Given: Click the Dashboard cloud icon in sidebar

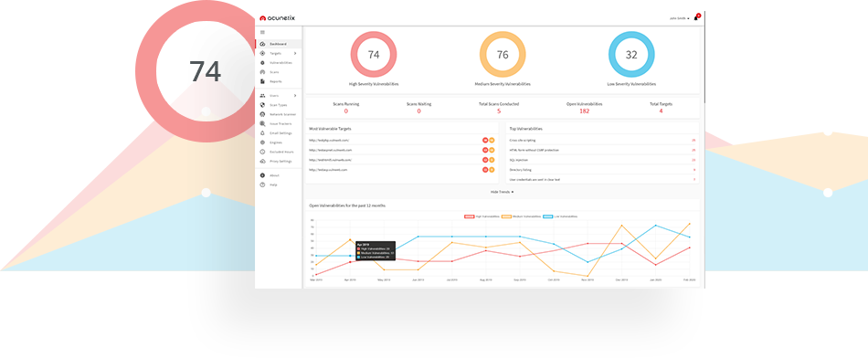Looking at the screenshot, I should tap(262, 44).
